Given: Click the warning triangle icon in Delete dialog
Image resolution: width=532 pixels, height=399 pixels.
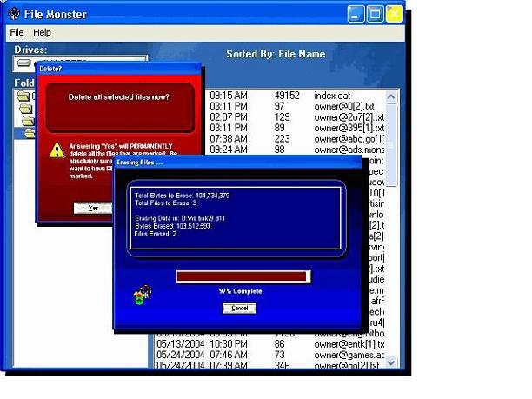Looking at the screenshot, I should click(x=57, y=150).
